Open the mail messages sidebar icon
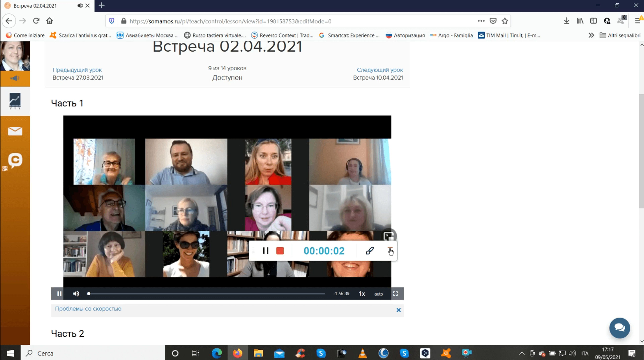This screenshot has height=360, width=644. [15, 131]
